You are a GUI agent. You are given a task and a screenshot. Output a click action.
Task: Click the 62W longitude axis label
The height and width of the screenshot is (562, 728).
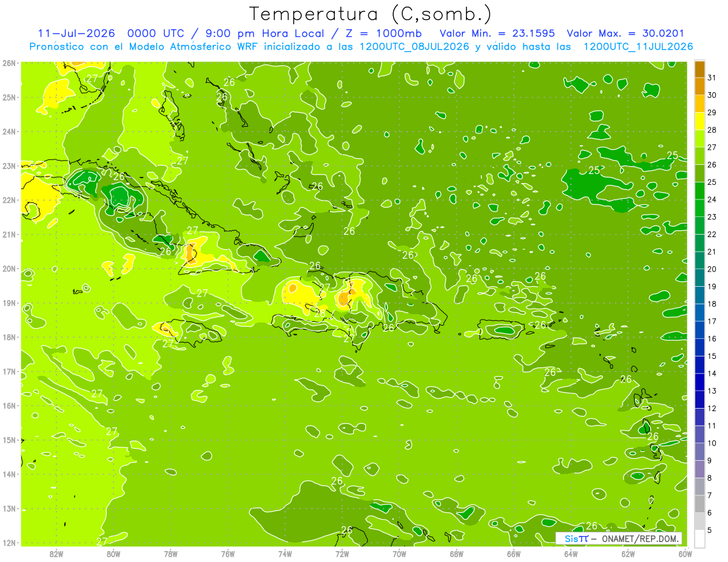pyautogui.click(x=628, y=554)
